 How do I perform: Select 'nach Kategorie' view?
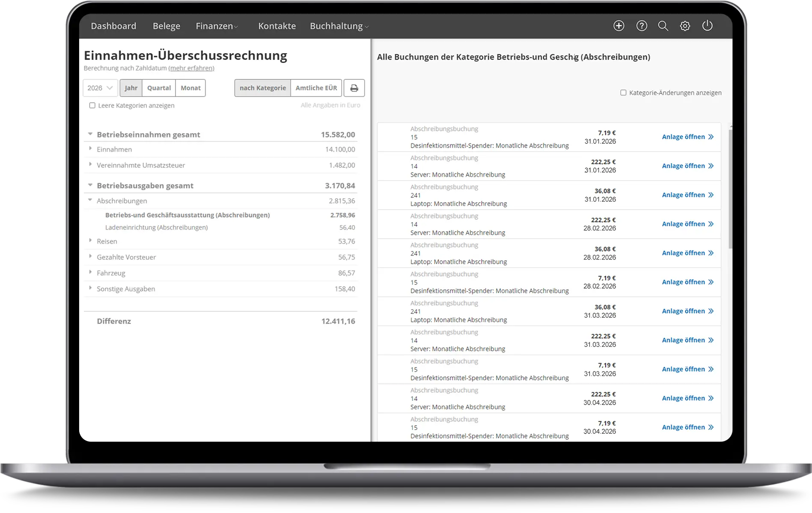[x=262, y=88]
